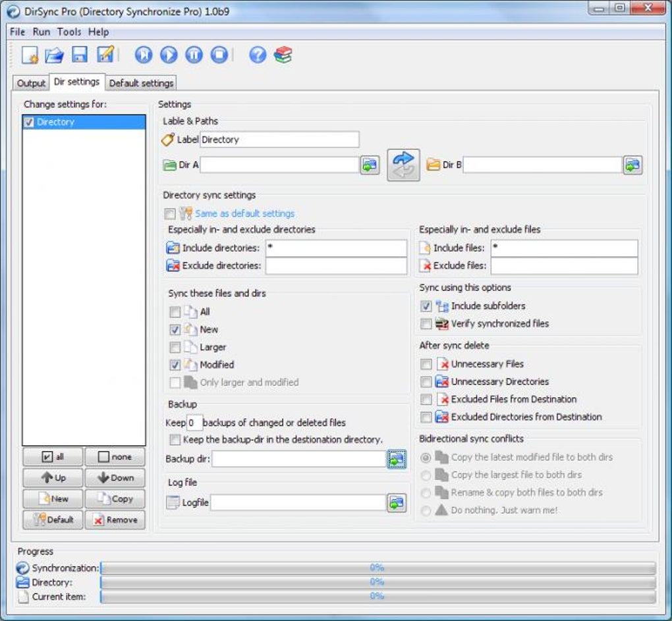Click the swap directories arrow button
Screen dimensions: 672x621
tap(403, 165)
